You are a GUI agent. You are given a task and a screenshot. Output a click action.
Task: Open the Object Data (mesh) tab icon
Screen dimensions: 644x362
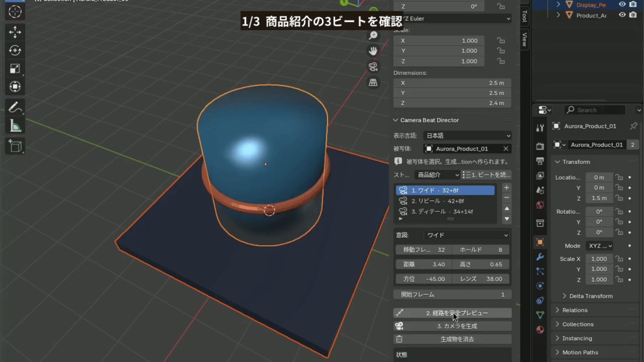tap(540, 315)
